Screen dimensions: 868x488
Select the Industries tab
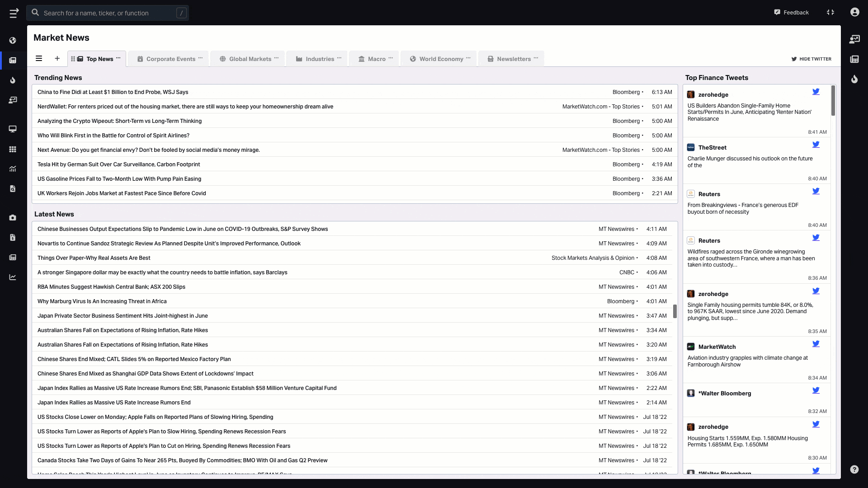click(x=319, y=58)
